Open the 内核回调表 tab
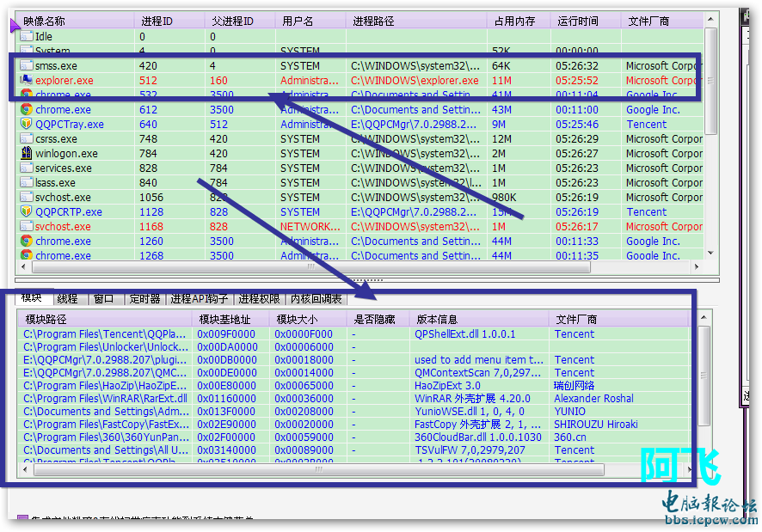This screenshot has height=532, width=762. coord(316,299)
